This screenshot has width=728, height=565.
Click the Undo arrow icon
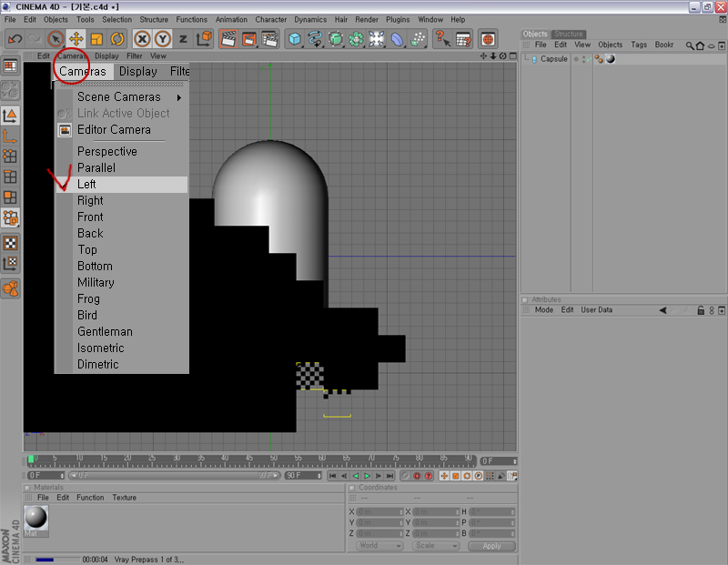pos(15,39)
